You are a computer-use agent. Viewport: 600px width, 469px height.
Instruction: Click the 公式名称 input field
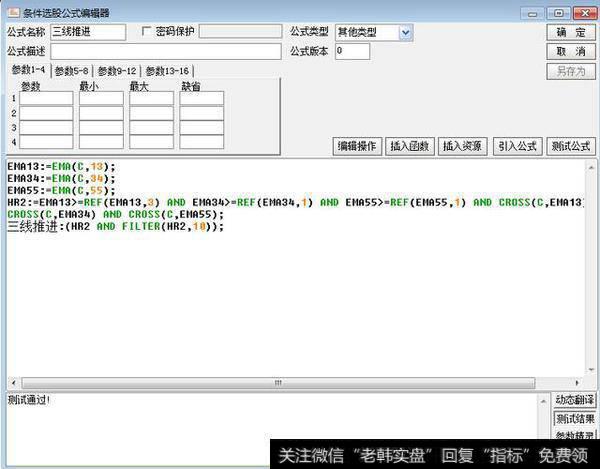[88, 32]
